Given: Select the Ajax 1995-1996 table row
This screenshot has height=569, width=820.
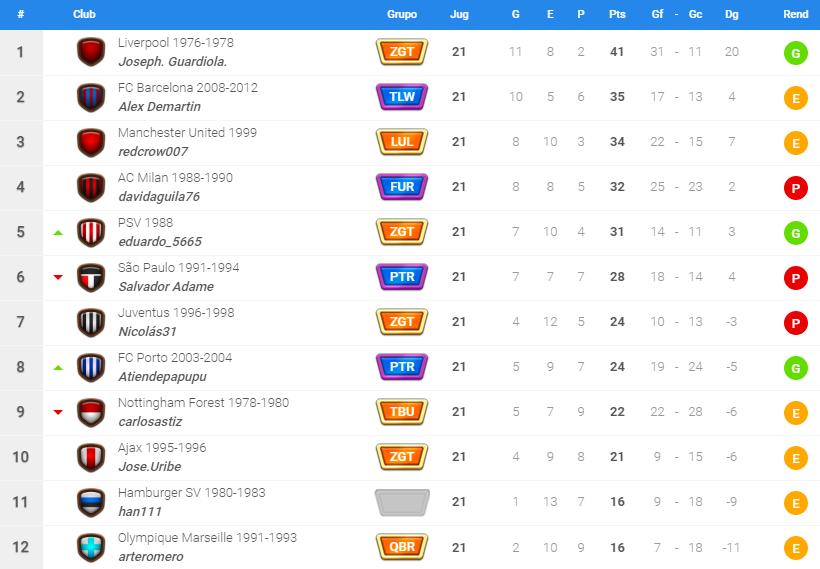Looking at the screenshot, I should [x=410, y=458].
